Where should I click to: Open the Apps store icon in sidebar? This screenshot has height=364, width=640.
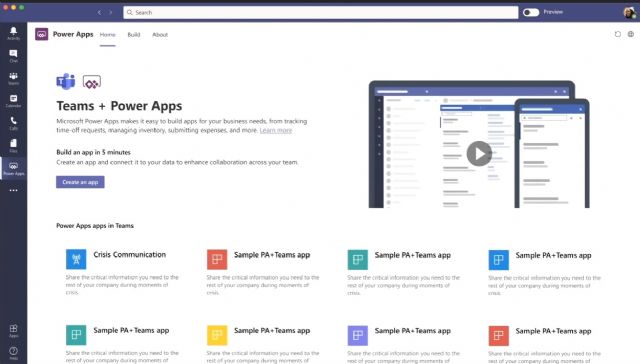tap(13, 331)
